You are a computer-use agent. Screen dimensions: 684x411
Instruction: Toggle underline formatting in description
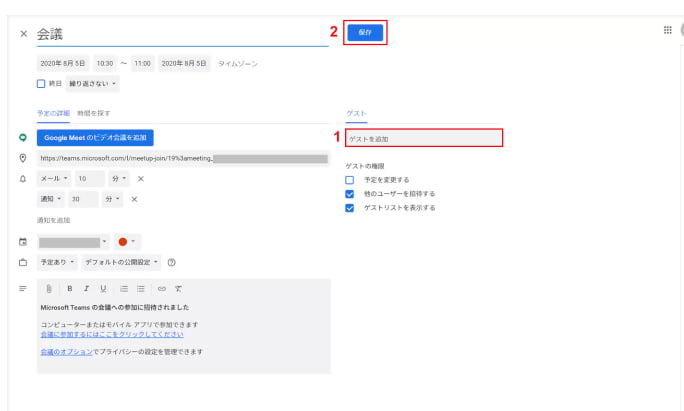click(103, 289)
